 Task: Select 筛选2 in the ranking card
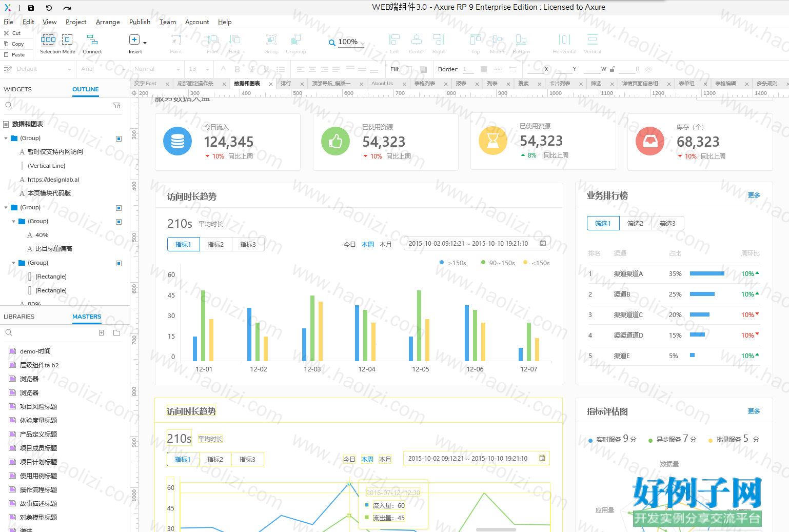(x=635, y=224)
